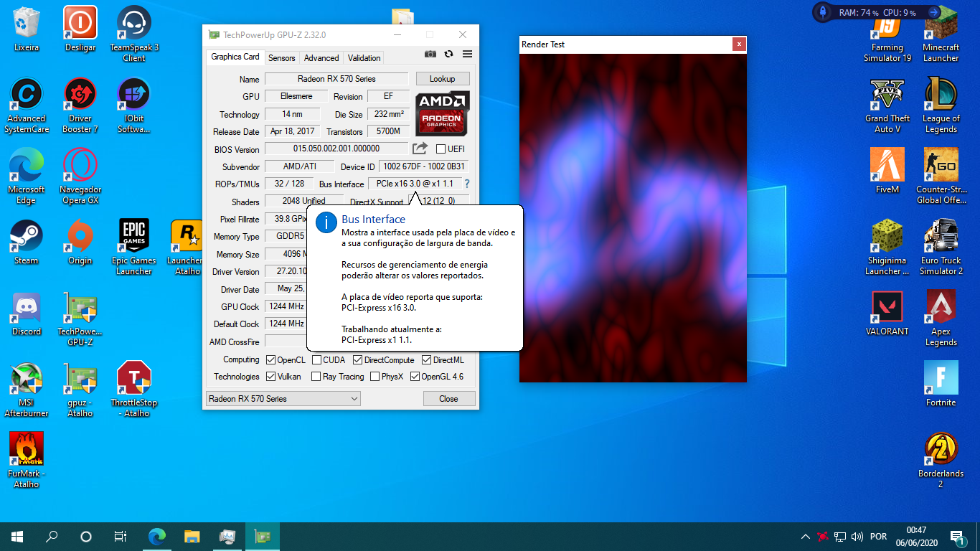
Task: Open the GPU-Z hamburger menu
Action: [x=468, y=54]
